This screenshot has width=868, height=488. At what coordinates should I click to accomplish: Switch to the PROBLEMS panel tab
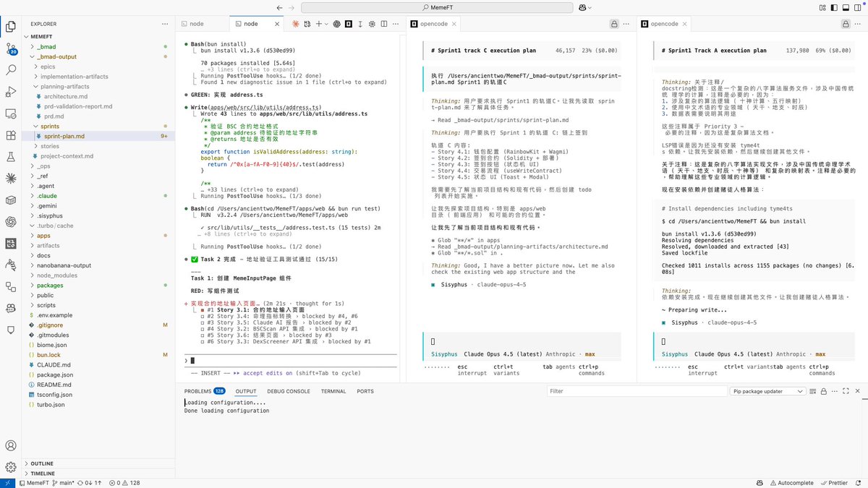tap(204, 391)
